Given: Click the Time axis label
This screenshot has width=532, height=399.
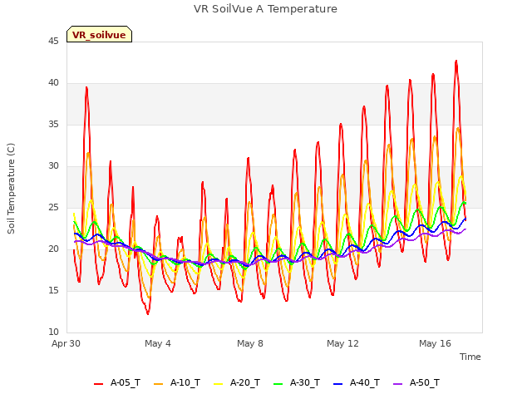Looking at the screenshot, I should point(470,357).
